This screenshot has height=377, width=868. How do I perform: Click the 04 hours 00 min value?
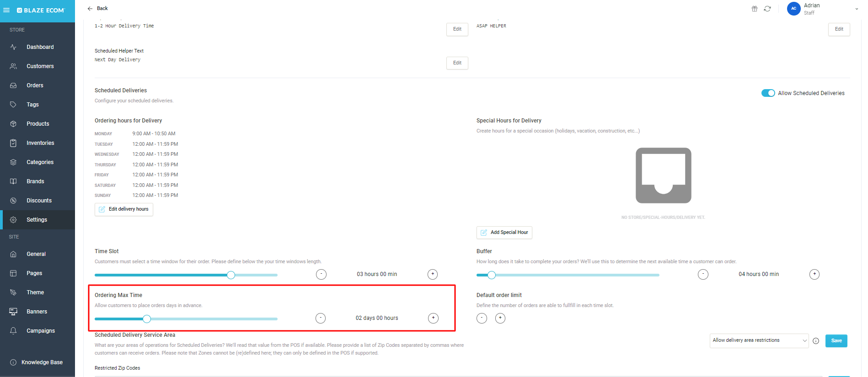[x=759, y=274]
